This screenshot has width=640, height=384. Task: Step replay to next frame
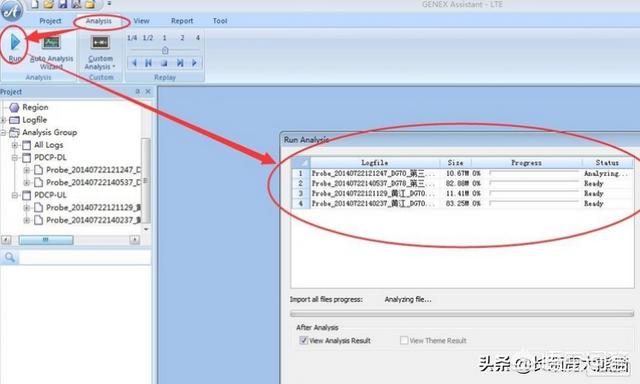point(180,63)
